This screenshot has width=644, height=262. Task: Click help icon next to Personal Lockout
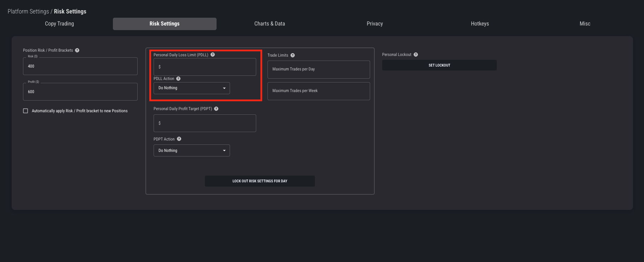[416, 55]
